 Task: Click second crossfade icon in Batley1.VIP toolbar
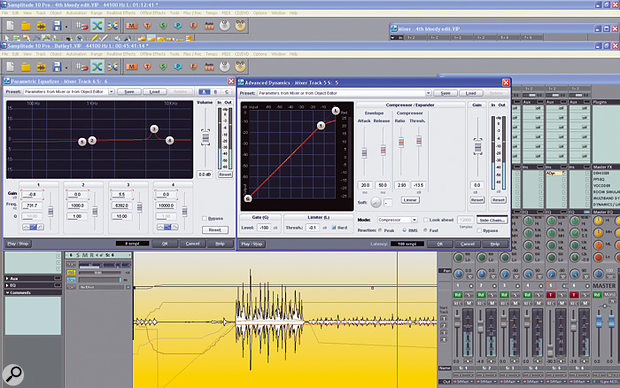click(x=113, y=66)
